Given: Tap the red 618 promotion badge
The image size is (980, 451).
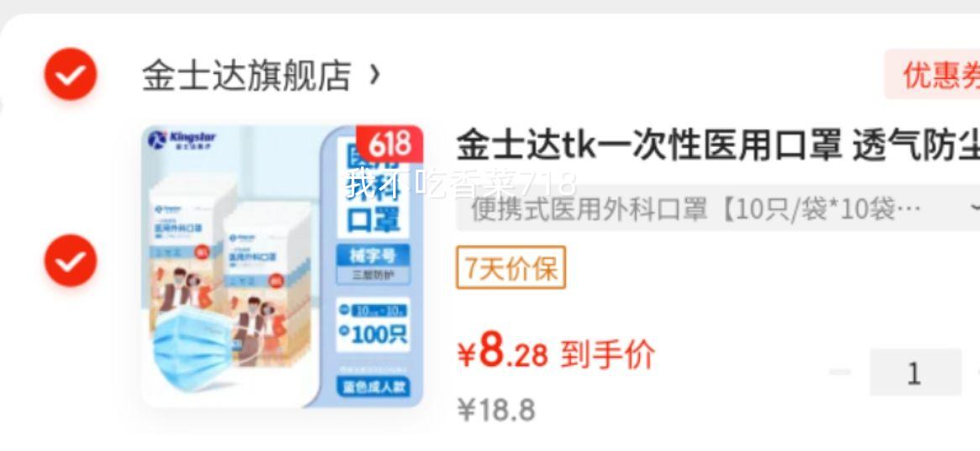Looking at the screenshot, I should [x=390, y=145].
